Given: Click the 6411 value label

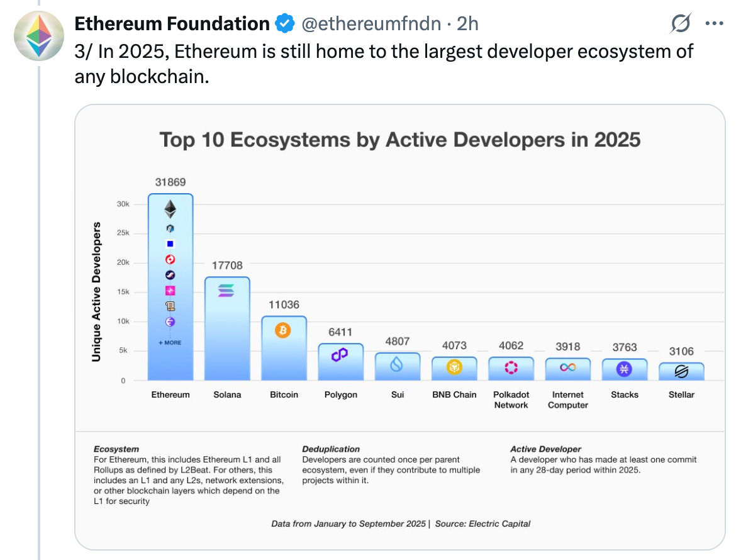Looking at the screenshot, I should coord(340,332).
